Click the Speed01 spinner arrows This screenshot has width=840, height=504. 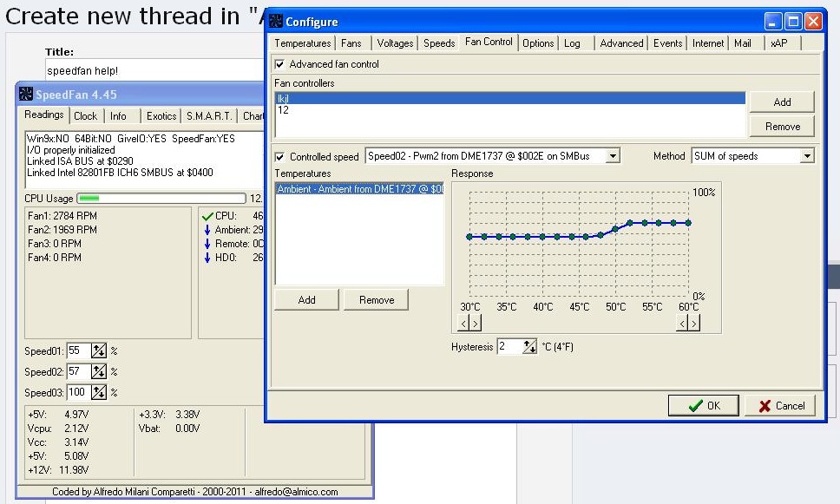98,351
